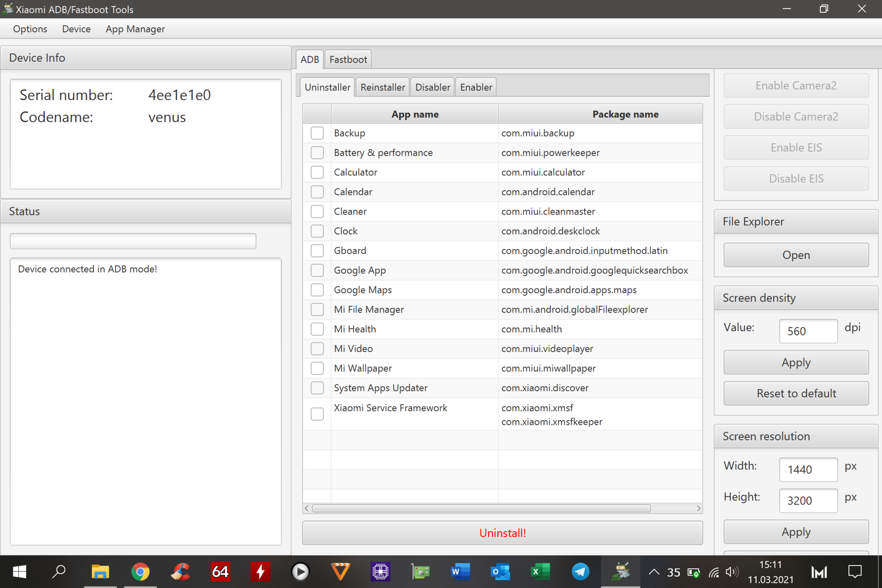Open the App Manager menu

(135, 29)
